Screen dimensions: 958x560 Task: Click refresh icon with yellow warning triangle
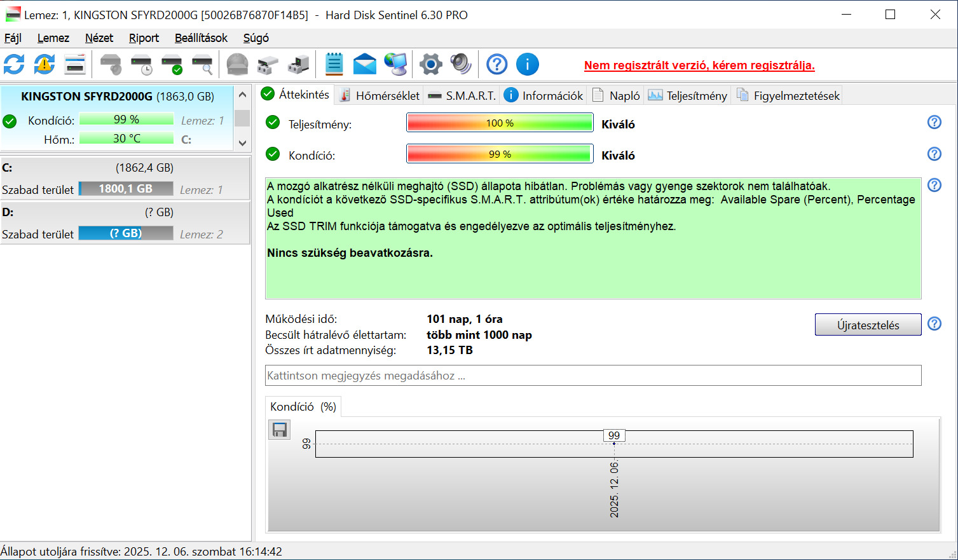point(44,64)
